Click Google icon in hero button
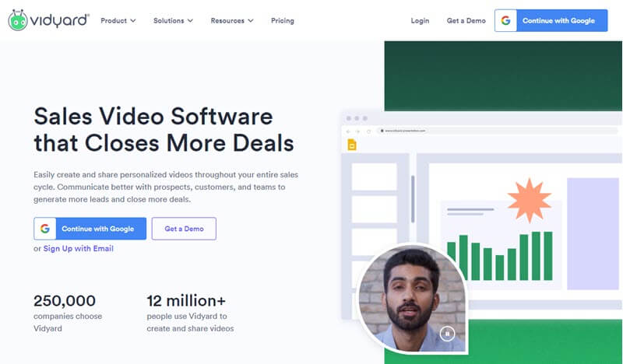This screenshot has height=364, width=623. [45, 229]
